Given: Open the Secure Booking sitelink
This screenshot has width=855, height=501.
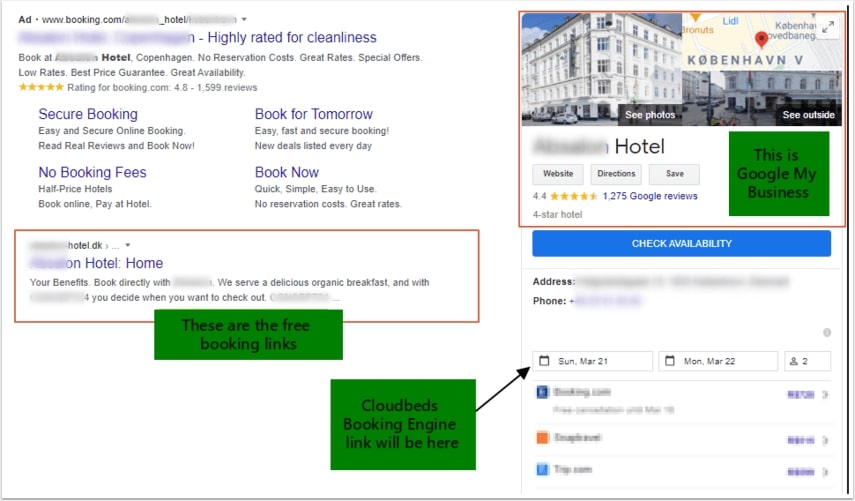Looking at the screenshot, I should pyautogui.click(x=88, y=114).
